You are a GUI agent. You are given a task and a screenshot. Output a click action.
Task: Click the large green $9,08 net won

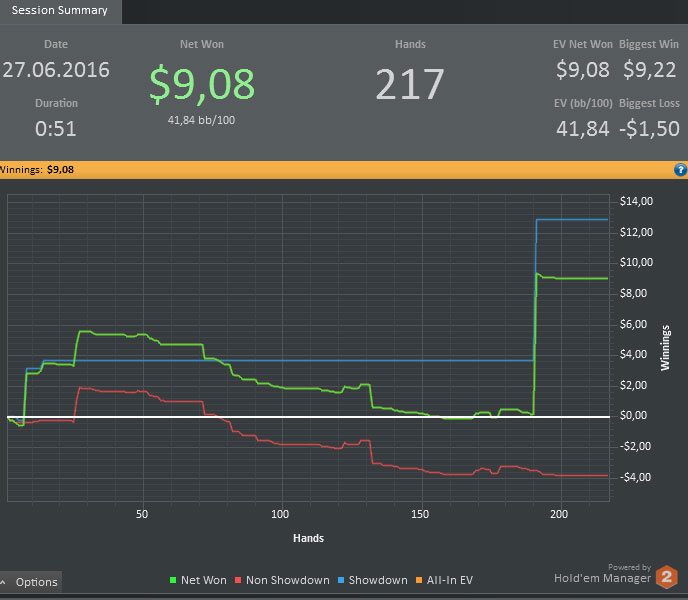point(202,83)
